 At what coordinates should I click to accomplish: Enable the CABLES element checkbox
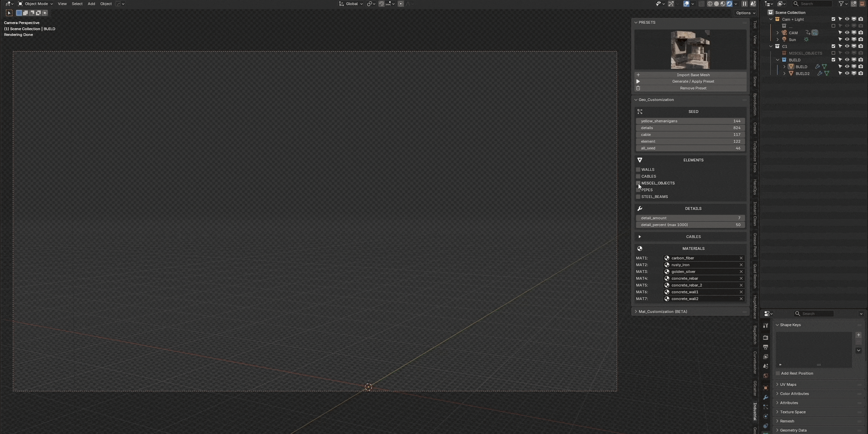coord(638,176)
